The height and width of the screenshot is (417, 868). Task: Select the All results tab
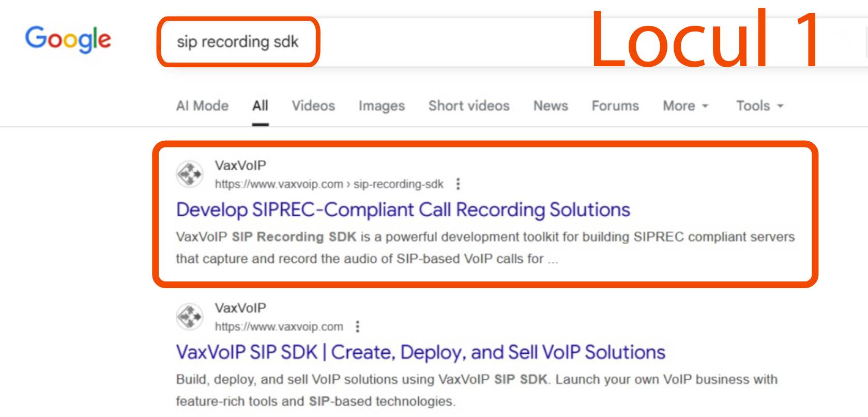coord(260,106)
